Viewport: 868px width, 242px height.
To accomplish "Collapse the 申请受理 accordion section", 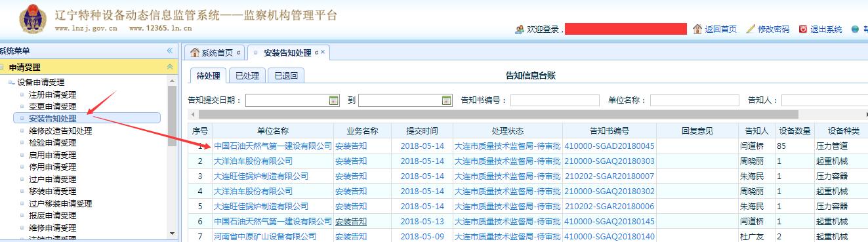I will [x=170, y=67].
